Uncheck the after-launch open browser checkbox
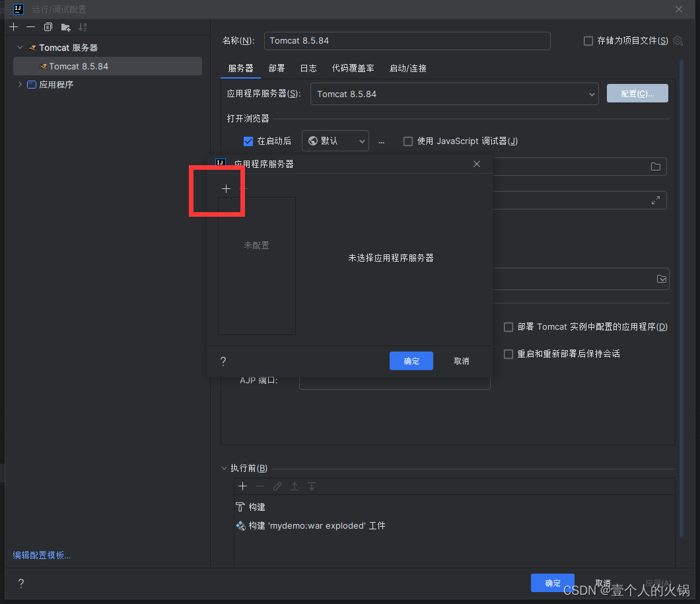Viewport: 700px width, 604px height. click(248, 141)
